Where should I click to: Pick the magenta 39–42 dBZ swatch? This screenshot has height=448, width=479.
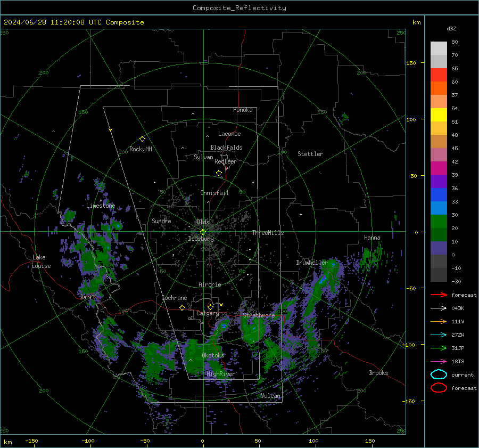(x=439, y=168)
